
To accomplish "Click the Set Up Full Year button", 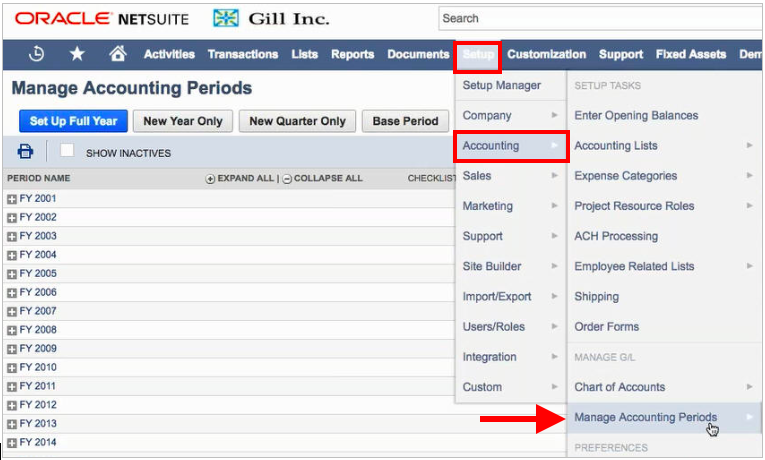I will (73, 121).
